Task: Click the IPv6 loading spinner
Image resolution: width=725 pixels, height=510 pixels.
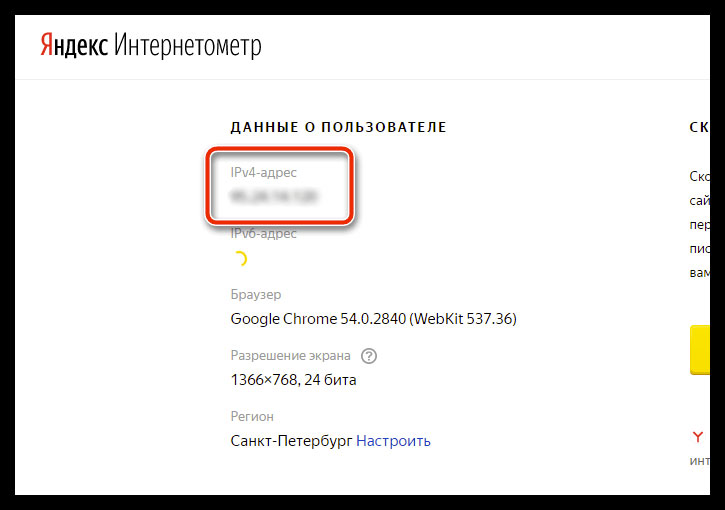Action: point(240,259)
